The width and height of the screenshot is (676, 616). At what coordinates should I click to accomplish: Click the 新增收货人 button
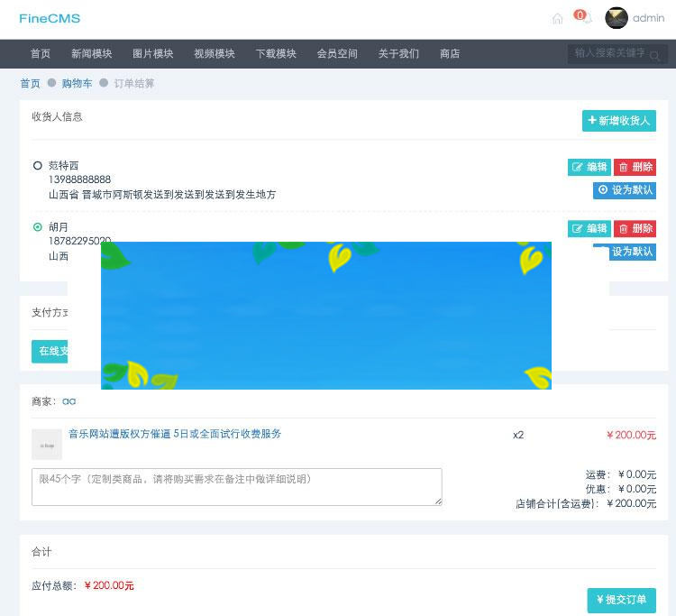(x=619, y=121)
